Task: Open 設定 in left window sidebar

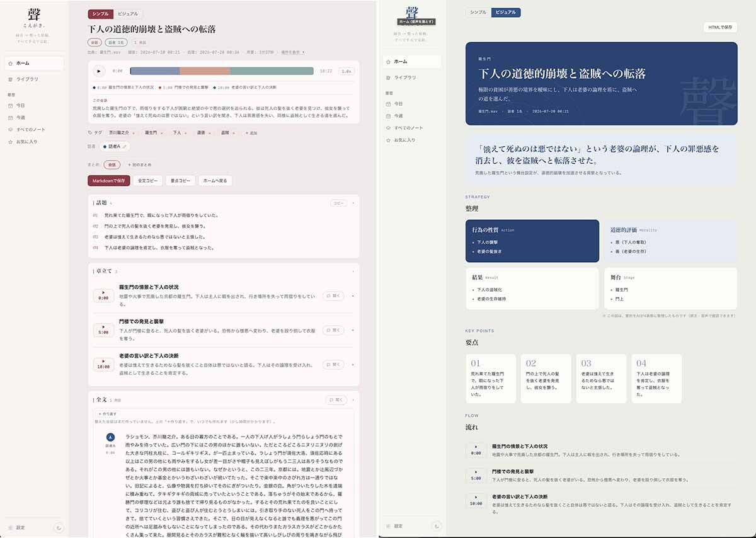Action: point(17,527)
